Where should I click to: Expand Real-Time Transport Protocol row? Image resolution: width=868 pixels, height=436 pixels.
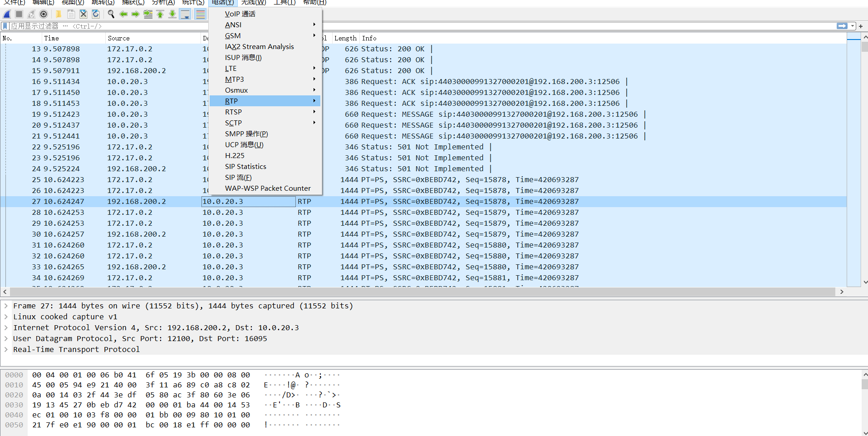(x=6, y=350)
